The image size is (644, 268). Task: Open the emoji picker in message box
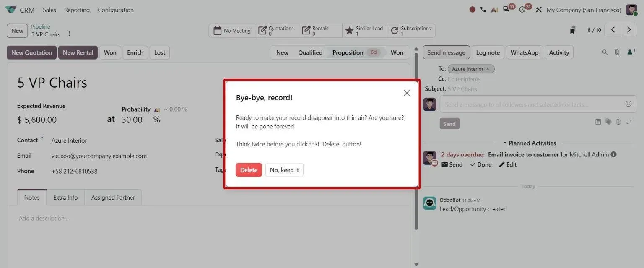click(628, 104)
